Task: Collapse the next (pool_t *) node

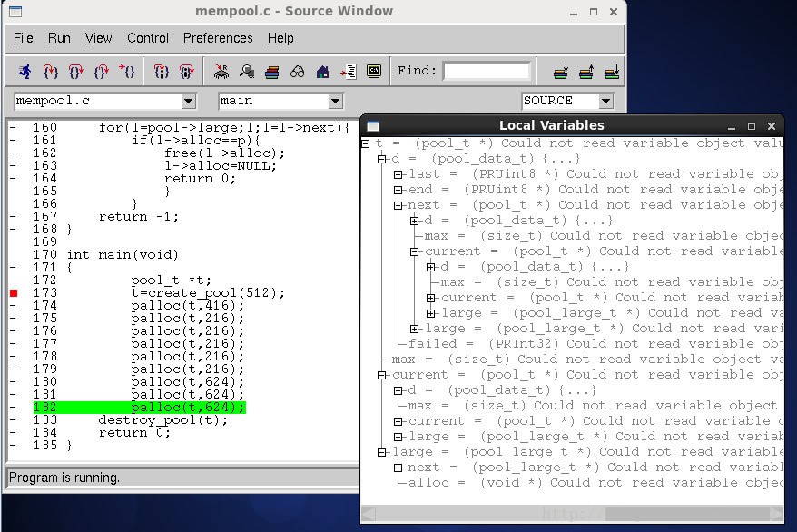Action: [x=398, y=205]
